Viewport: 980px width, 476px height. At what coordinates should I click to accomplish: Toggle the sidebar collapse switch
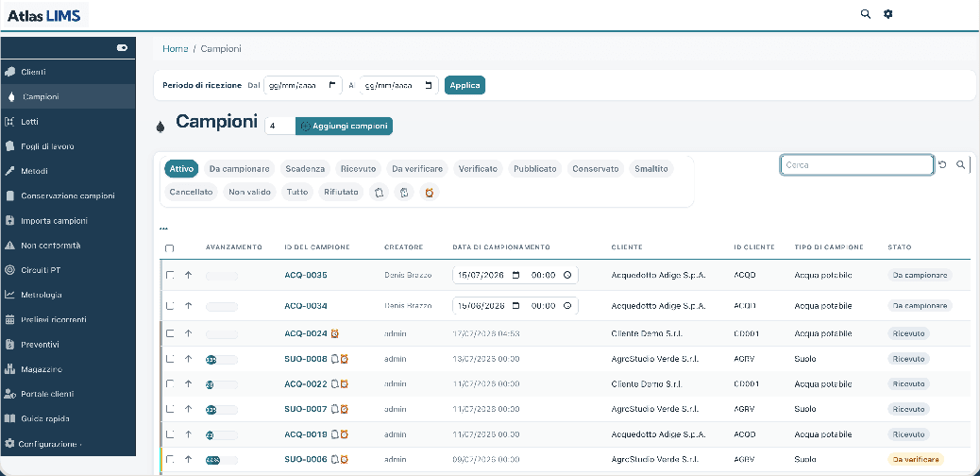click(122, 47)
